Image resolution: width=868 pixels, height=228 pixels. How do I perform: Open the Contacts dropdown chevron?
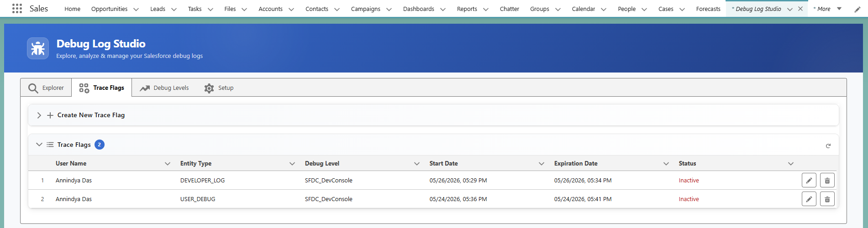337,9
